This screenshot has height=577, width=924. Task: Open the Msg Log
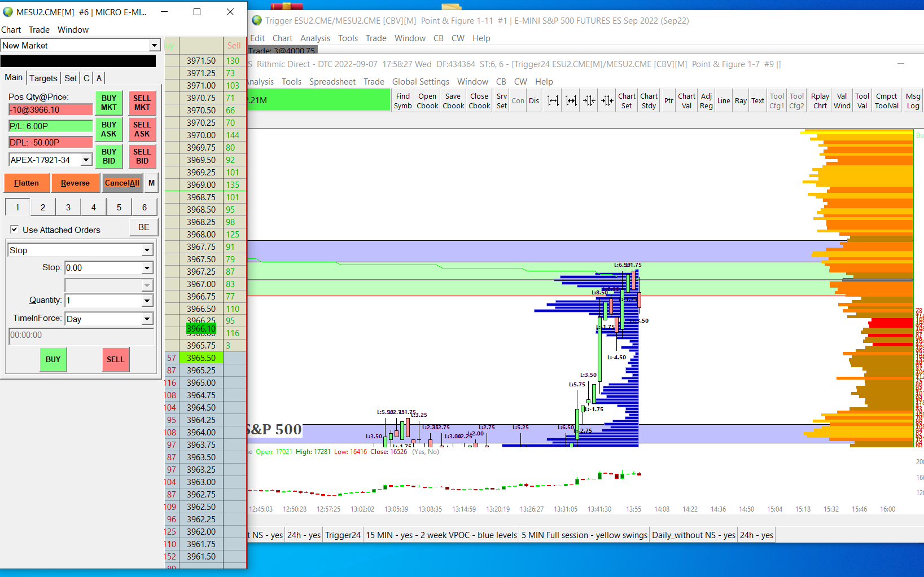[913, 100]
